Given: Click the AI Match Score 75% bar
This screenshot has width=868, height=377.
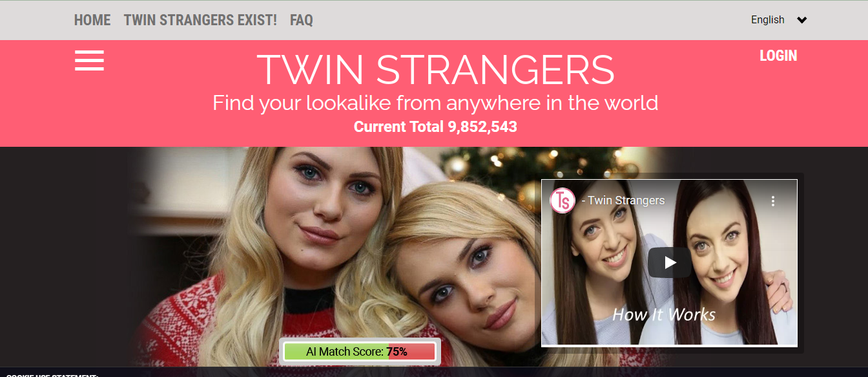Looking at the screenshot, I should (x=360, y=352).
